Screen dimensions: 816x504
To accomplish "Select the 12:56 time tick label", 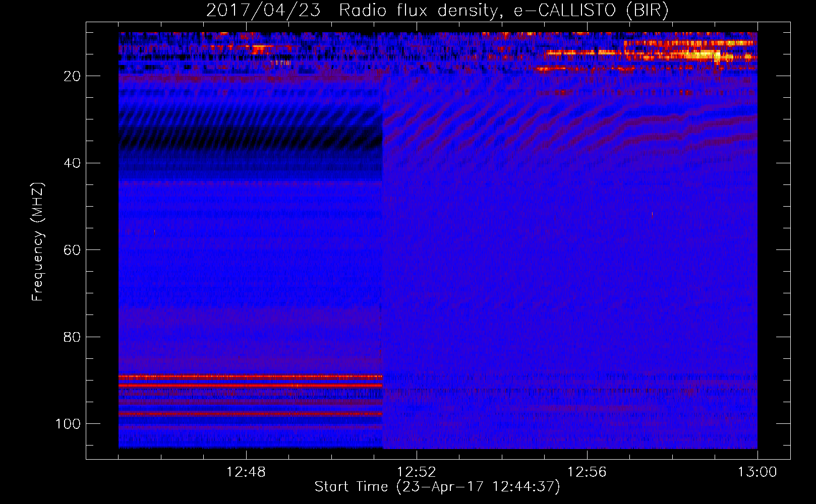I will pyautogui.click(x=587, y=472).
